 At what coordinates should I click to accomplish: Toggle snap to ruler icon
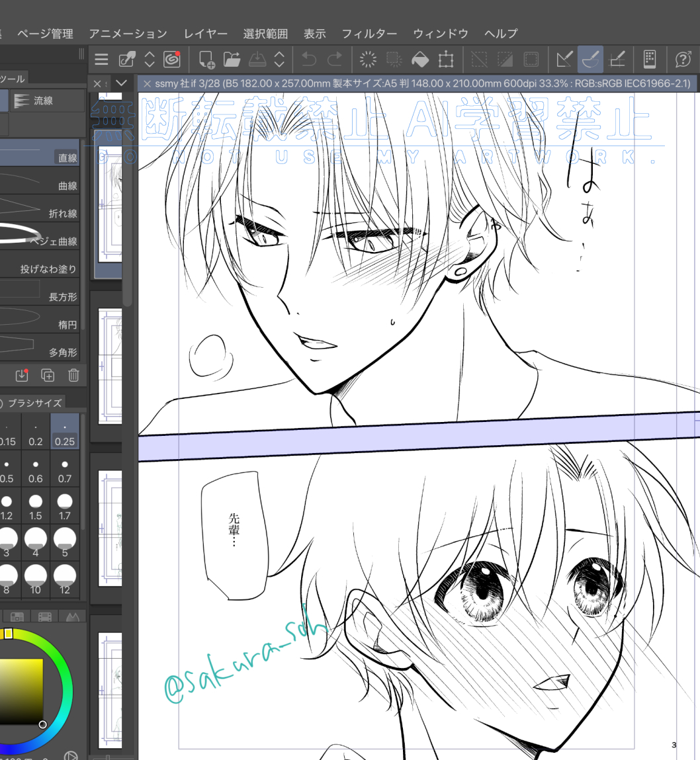564,60
